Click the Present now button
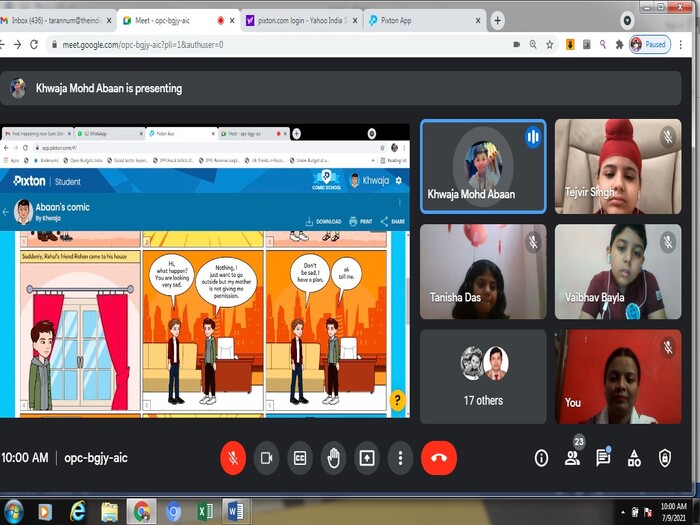 [367, 458]
